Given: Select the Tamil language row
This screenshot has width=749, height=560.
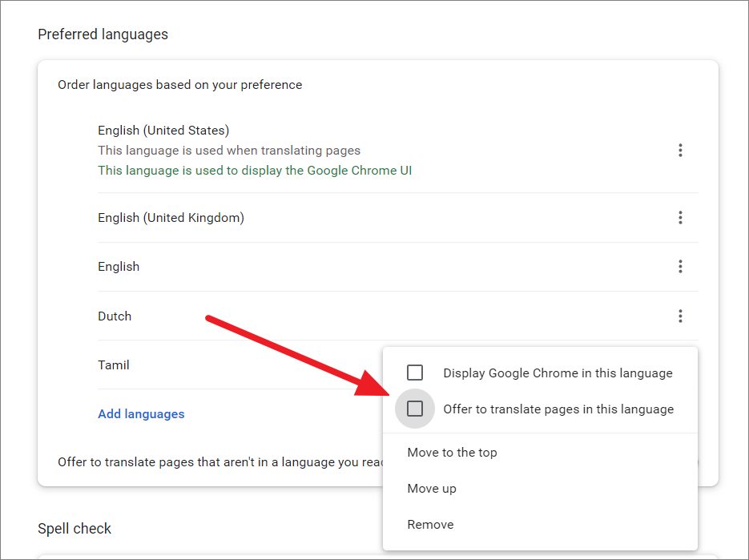Looking at the screenshot, I should (240, 365).
